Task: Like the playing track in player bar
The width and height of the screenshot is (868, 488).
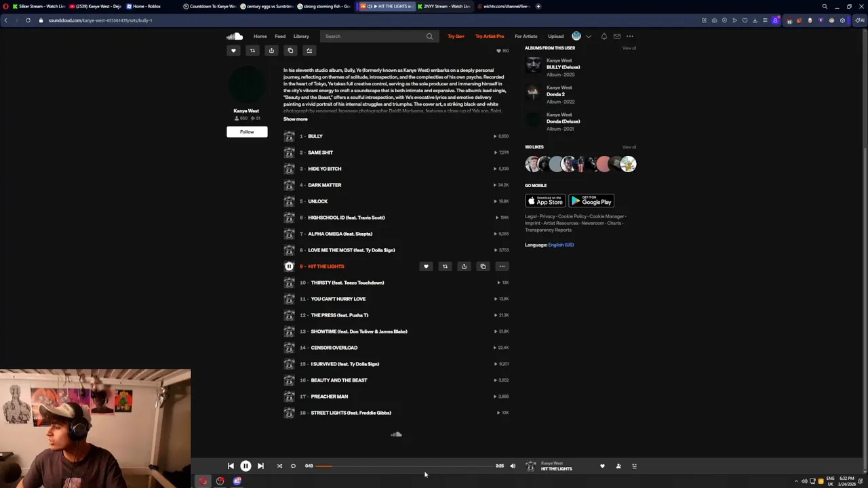Action: click(x=602, y=466)
